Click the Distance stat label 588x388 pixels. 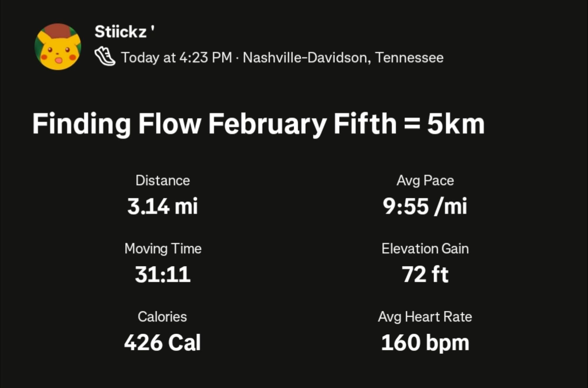click(x=163, y=180)
